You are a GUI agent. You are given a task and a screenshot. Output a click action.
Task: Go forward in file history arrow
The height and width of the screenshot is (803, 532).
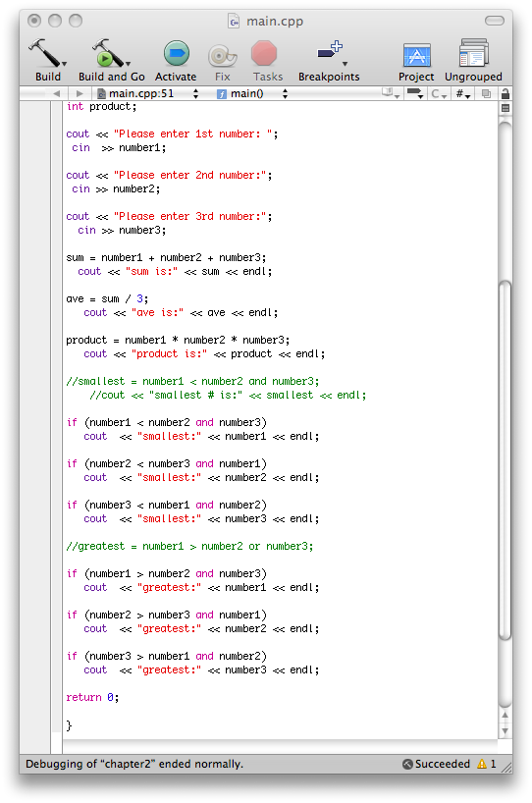coord(80,93)
